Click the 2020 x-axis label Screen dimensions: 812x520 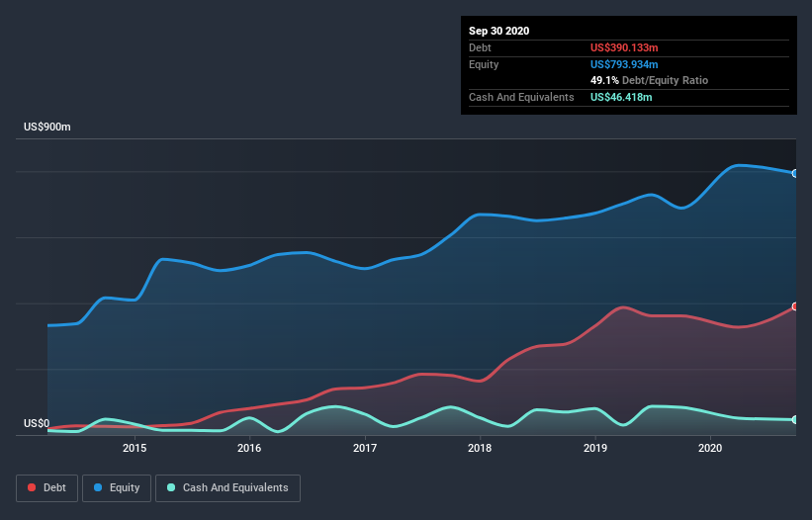[x=710, y=448]
